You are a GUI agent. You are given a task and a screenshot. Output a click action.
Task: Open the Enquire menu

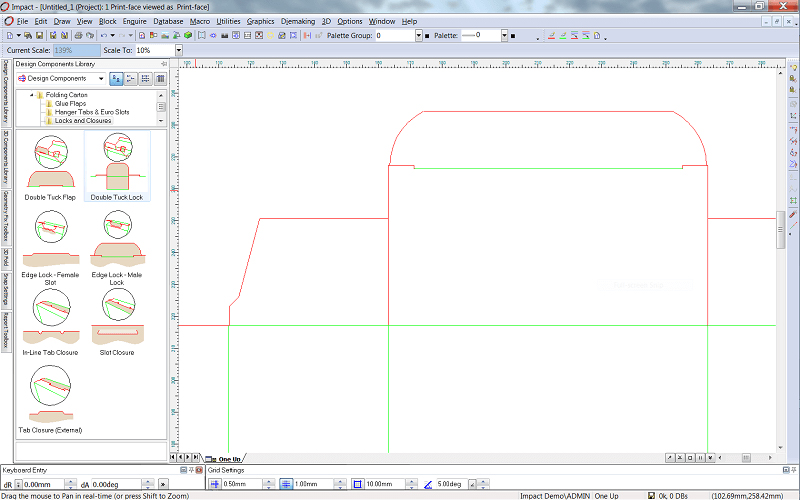[135, 21]
